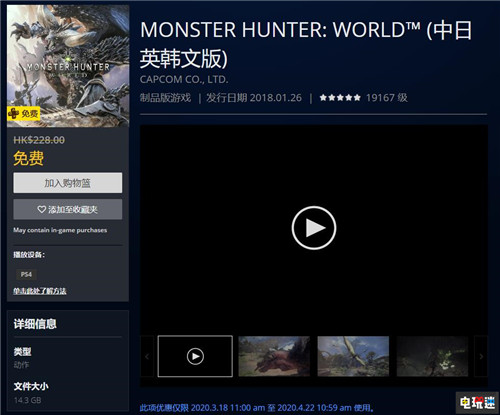This screenshot has height=415, width=500.
Task: Click the 播放设备 label
Action: pyautogui.click(x=29, y=255)
